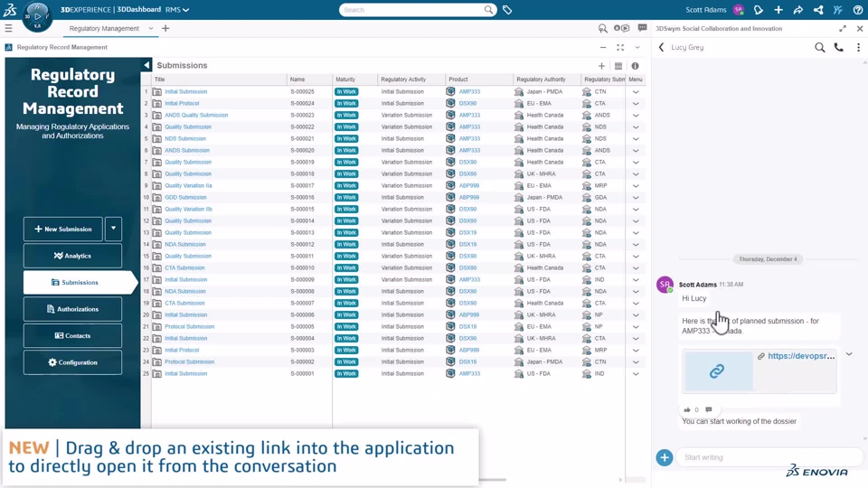Open the Collaboration network icon in the top bar
The height and width of the screenshot is (488, 868).
tap(818, 9)
